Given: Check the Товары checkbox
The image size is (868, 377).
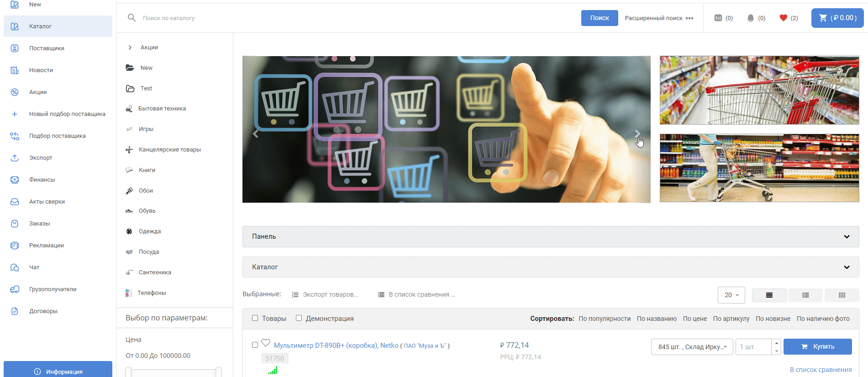Looking at the screenshot, I should (x=255, y=318).
